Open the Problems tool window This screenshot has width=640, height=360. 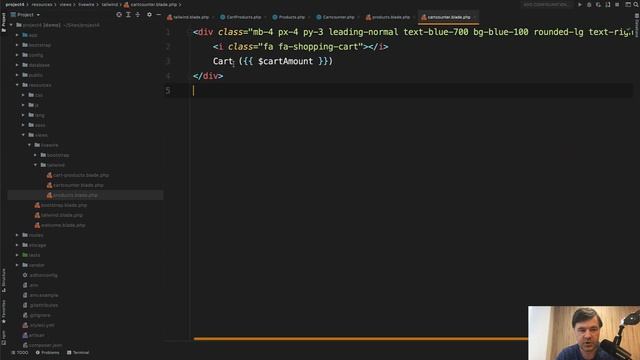point(47,353)
